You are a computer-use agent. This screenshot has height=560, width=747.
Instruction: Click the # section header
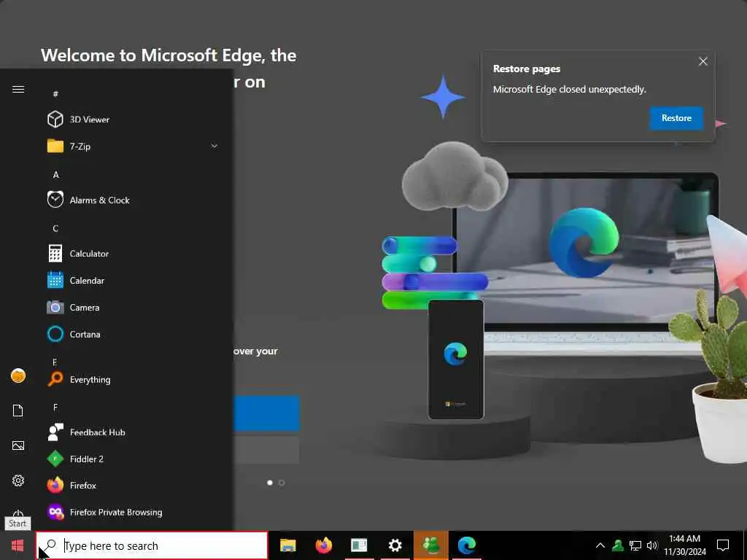55,94
